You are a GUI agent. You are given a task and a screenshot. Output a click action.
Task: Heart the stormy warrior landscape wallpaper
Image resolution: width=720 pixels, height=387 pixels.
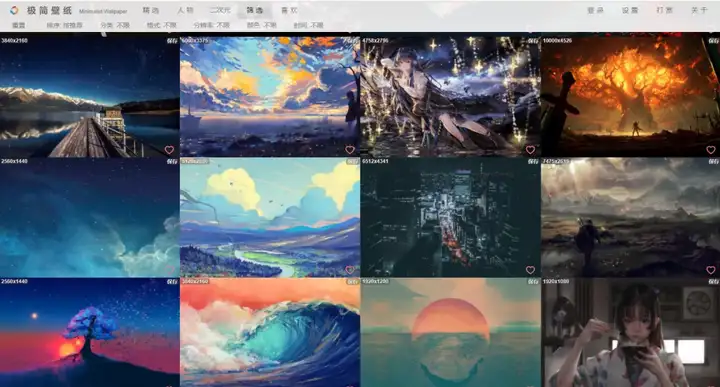[x=710, y=270]
